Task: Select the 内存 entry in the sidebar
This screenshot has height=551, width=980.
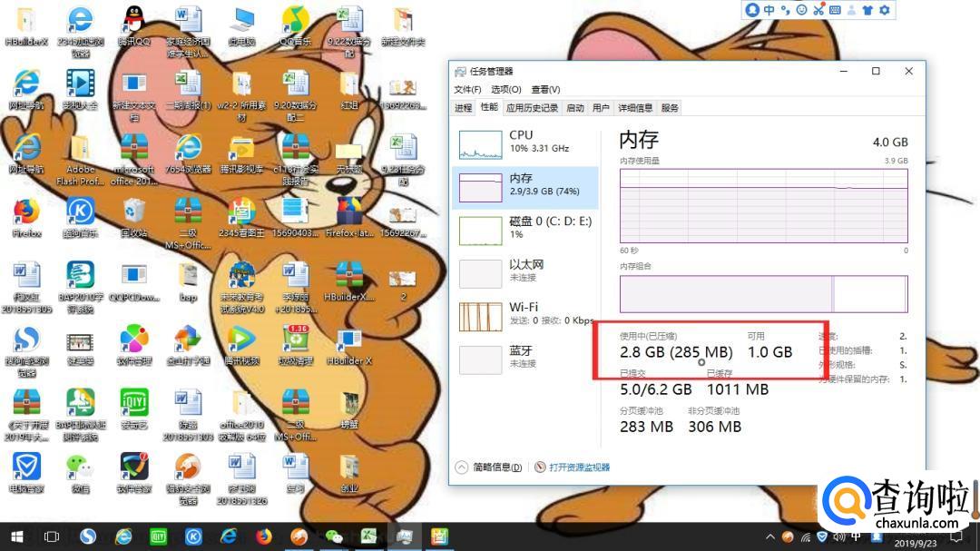Action: pos(525,187)
